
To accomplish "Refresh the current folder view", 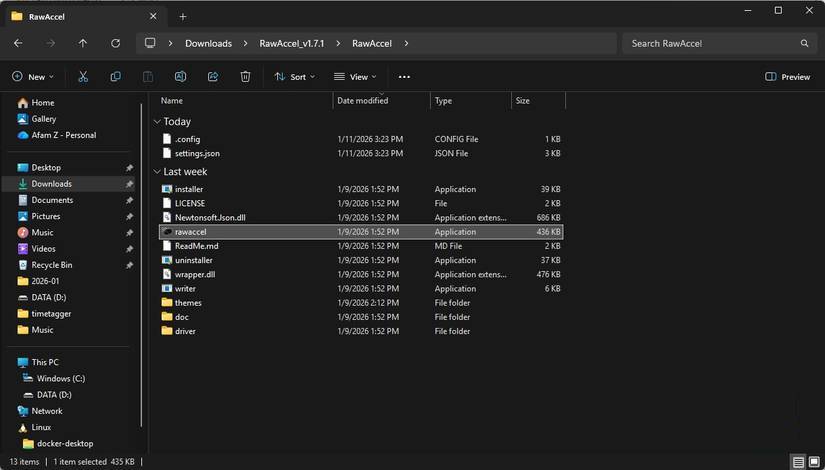I will click(115, 44).
